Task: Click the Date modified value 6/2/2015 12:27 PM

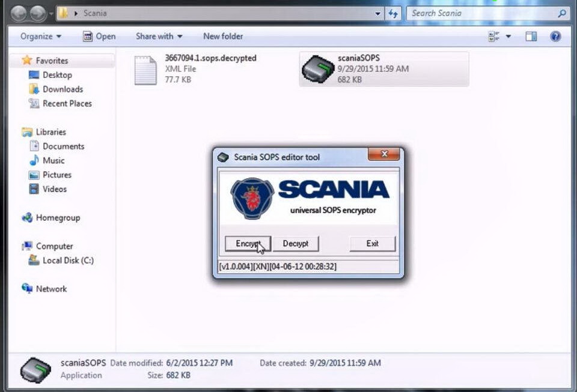Action: coord(199,363)
